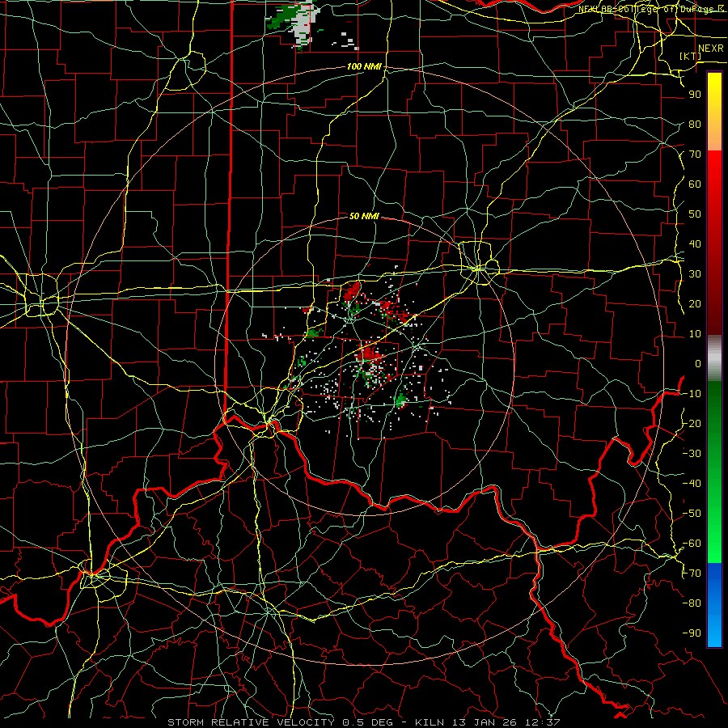Screen dimensions: 728x728
Task: Click the -20 scale label
Action: 692,424
